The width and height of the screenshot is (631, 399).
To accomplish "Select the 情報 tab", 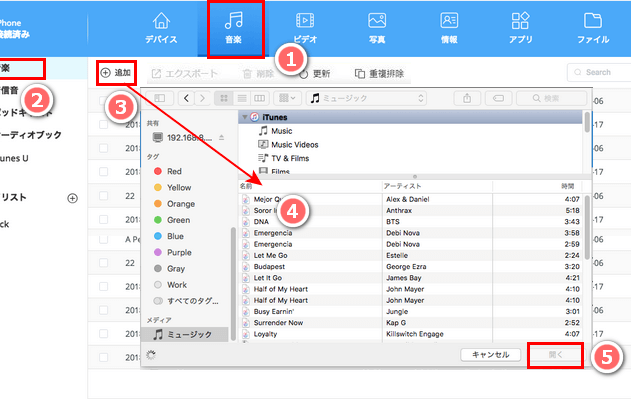I will coord(449,28).
